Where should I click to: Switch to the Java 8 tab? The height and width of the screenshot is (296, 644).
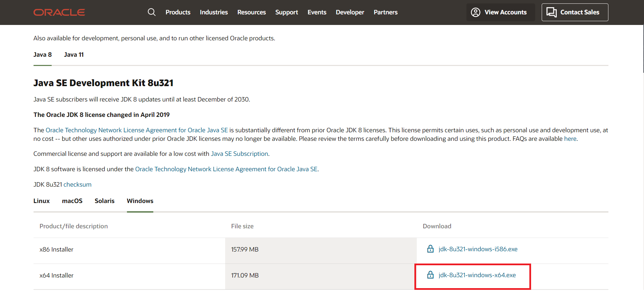click(42, 55)
